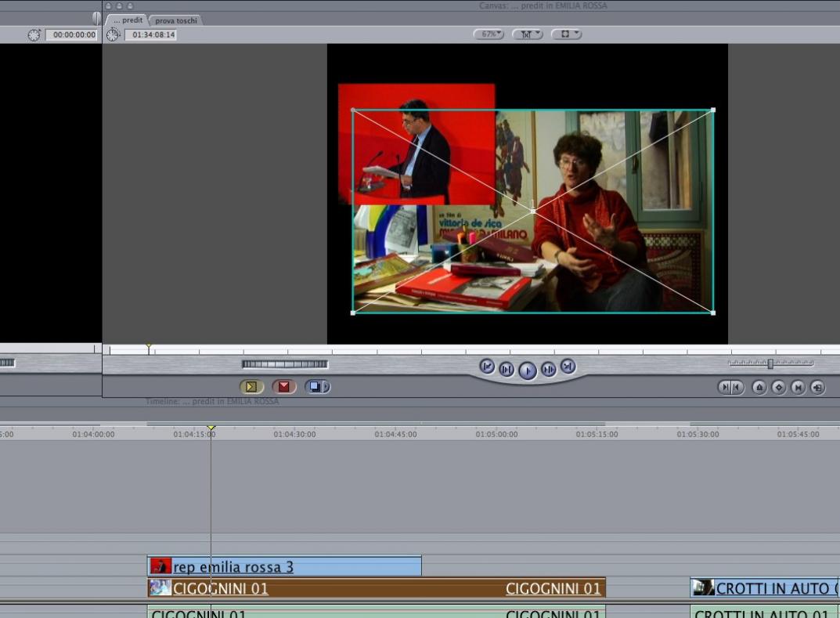
Task: Click 01:05:15:00 on timeline ruler
Action: [x=597, y=434]
